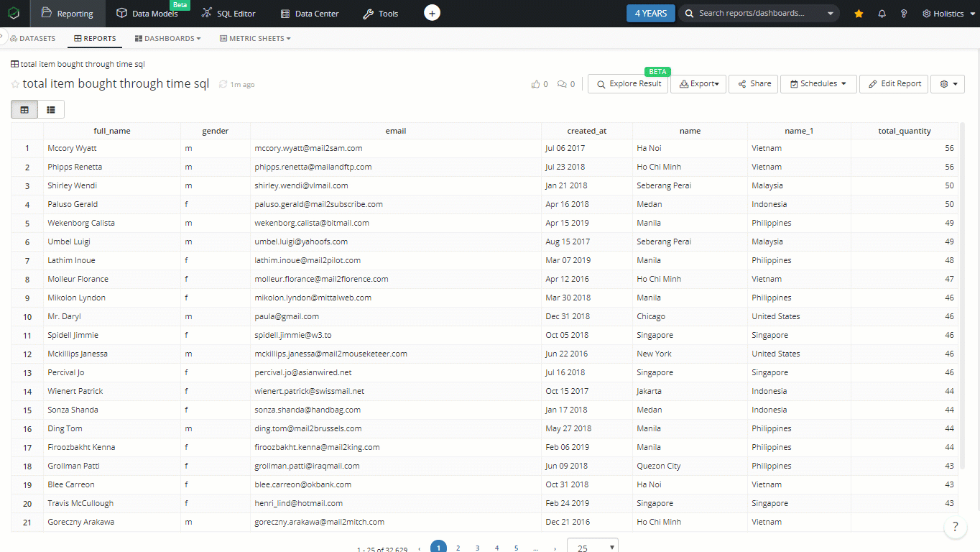Viewport: 980px width, 552px height.
Task: Expand the Schedules dropdown
Action: coord(818,84)
